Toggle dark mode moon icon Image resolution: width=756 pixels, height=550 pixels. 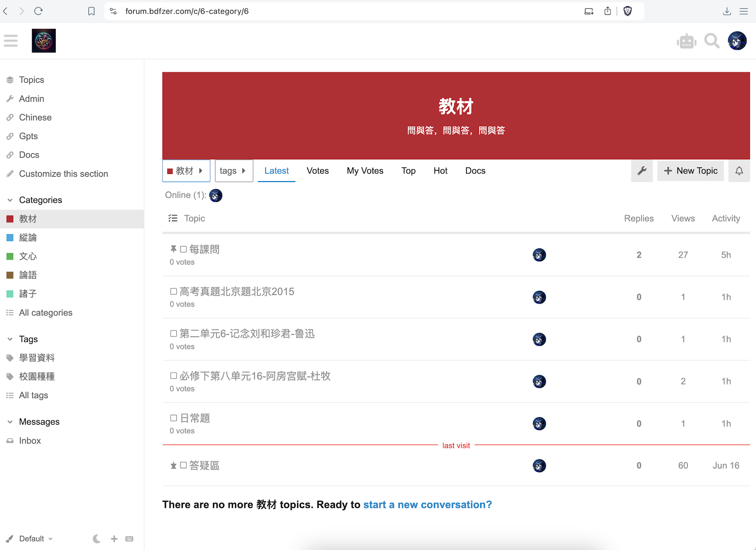pos(97,539)
